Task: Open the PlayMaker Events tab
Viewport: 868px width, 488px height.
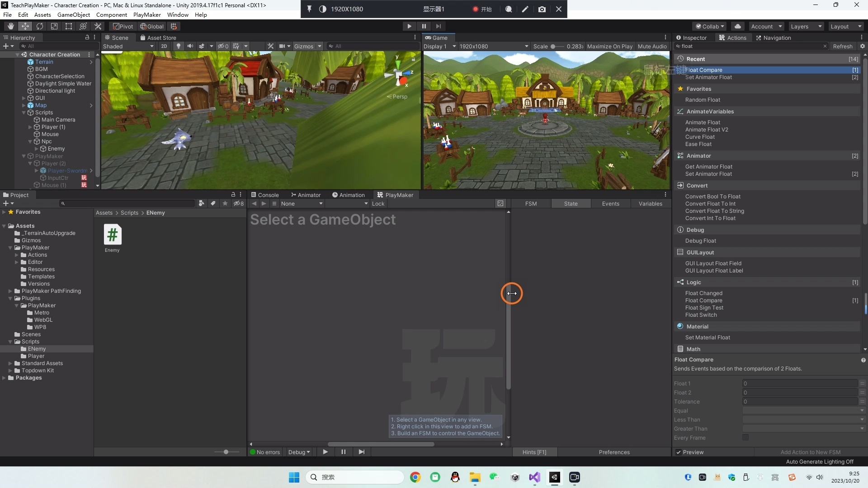Action: click(x=610, y=204)
